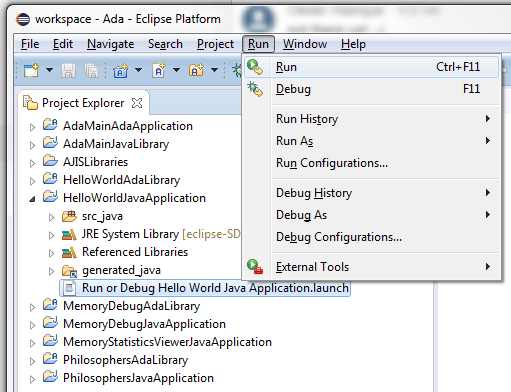Open Debug Configurations... dialog
Screen dimensions: 511x392
coord(371,237)
